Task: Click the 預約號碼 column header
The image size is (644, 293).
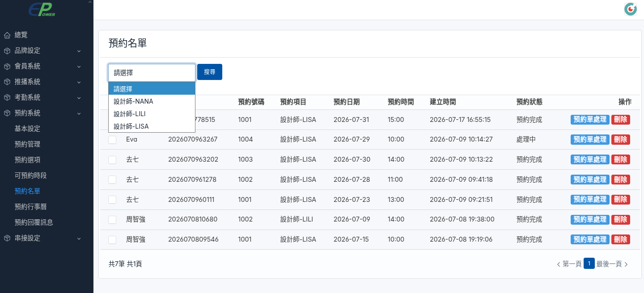Action: click(x=251, y=102)
